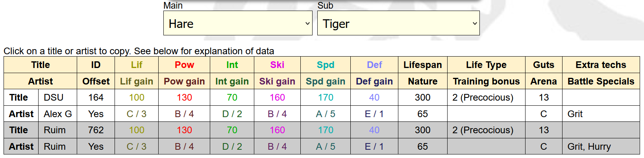Open the Main dropdown showing Hare

pos(237,24)
